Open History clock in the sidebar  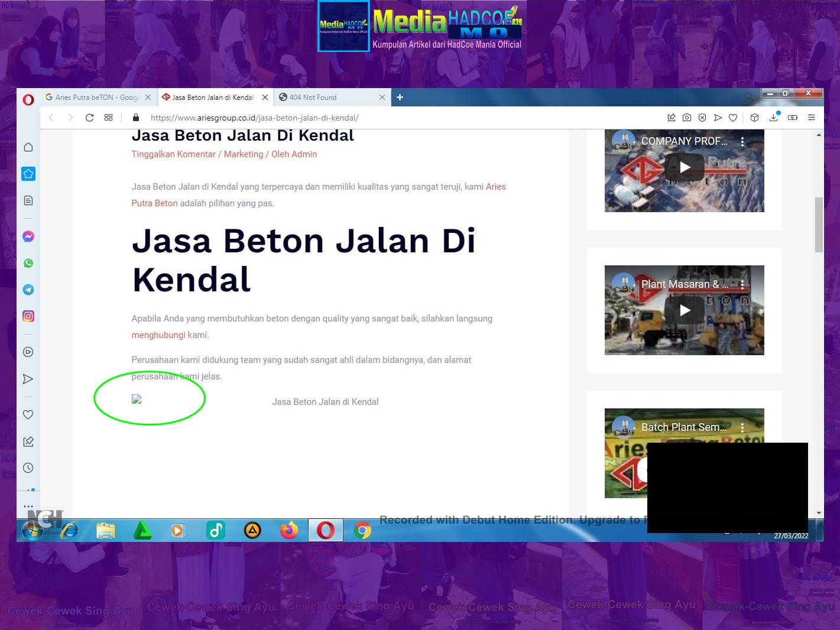click(x=28, y=468)
